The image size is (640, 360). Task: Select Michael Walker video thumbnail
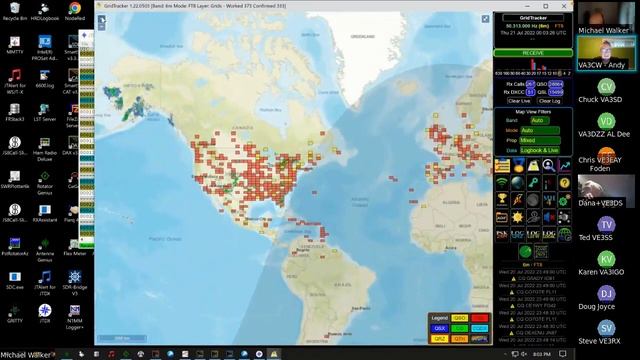click(x=606, y=18)
